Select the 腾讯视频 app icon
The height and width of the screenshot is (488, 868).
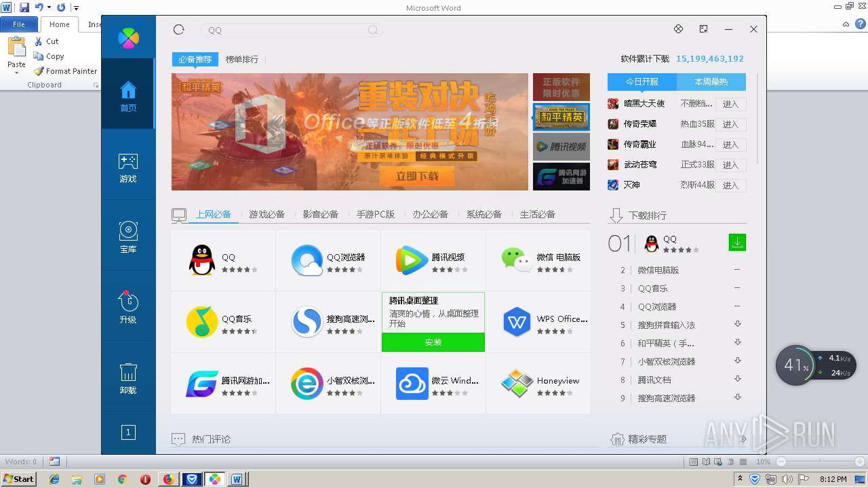point(412,260)
